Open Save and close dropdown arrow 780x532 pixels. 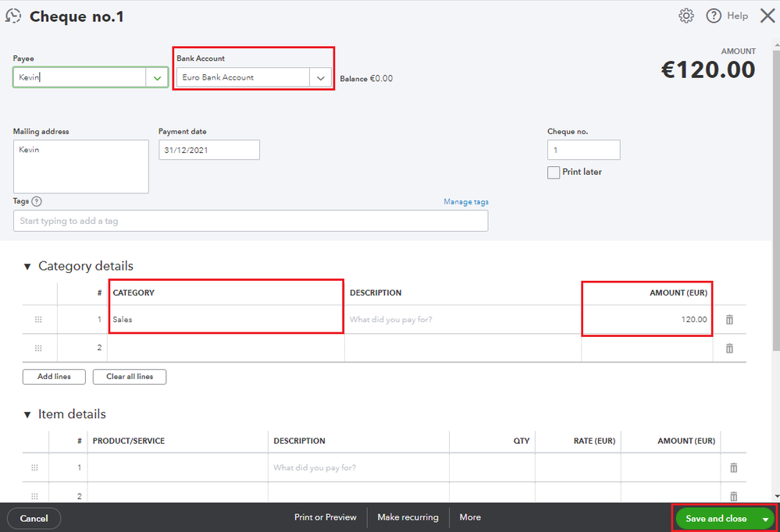[x=765, y=519]
